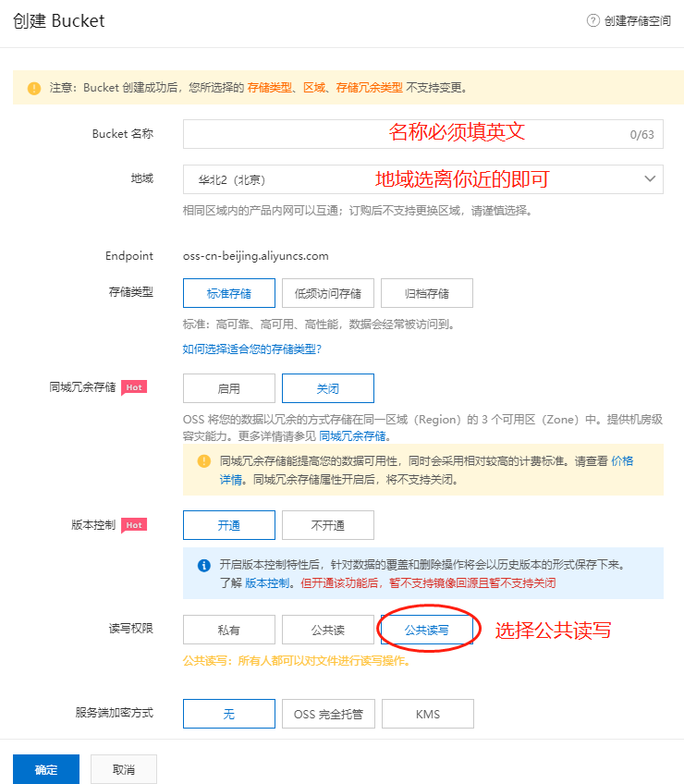The height and width of the screenshot is (784, 684).
Task: Set read/write permission to 公共读
Action: pos(328,630)
